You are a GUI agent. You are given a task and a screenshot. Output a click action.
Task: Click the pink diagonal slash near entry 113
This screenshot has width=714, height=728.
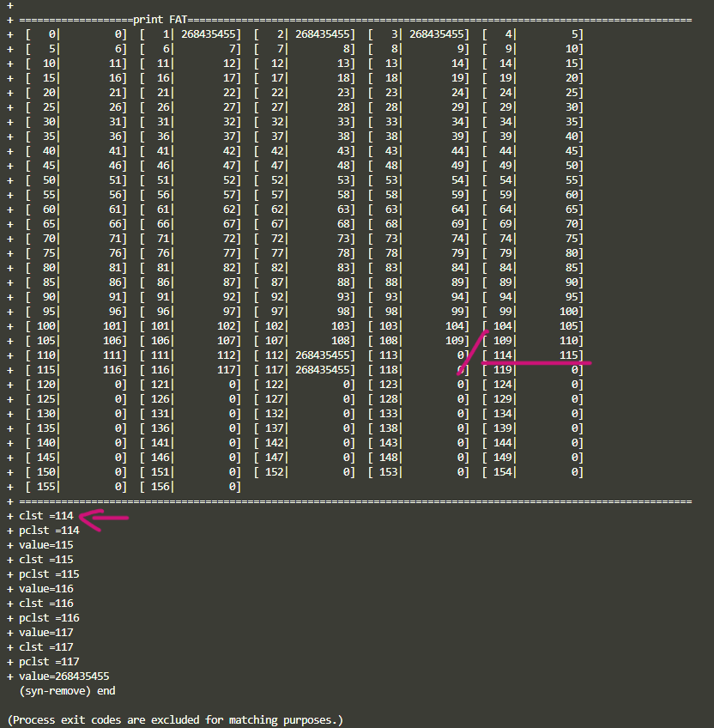point(472,352)
